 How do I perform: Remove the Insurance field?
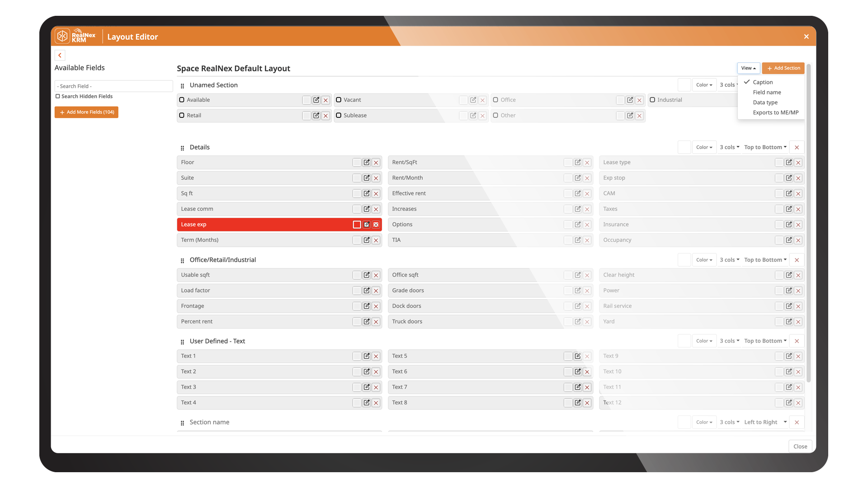tap(798, 225)
